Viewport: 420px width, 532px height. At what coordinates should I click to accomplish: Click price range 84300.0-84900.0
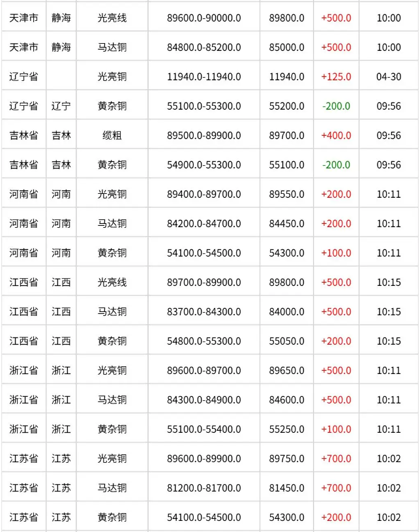pyautogui.click(x=203, y=400)
